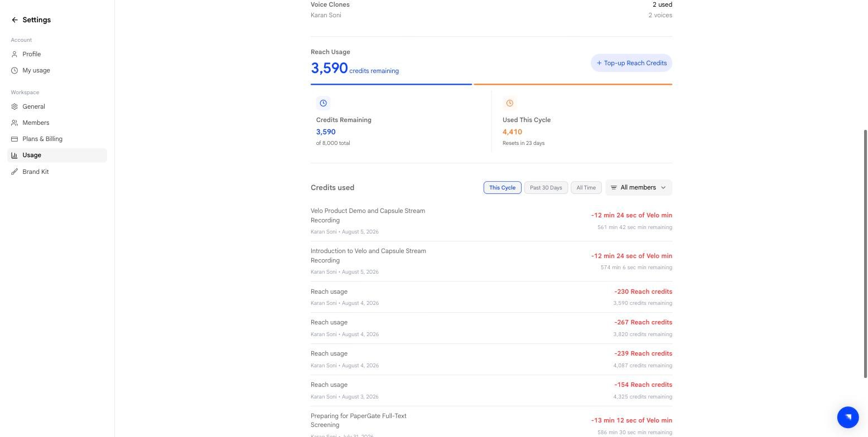
Task: Click the 2 voices text
Action: coord(660,15)
